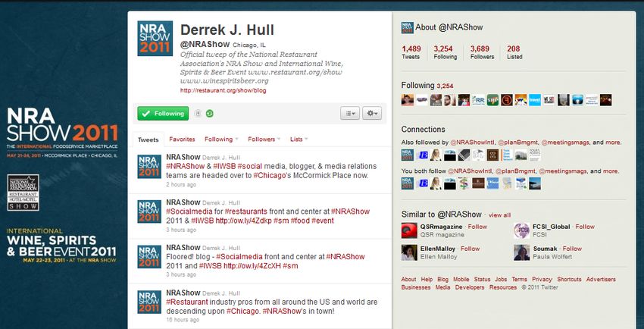
Task: Expand the Lists tab dropdown arrow
Action: point(306,139)
